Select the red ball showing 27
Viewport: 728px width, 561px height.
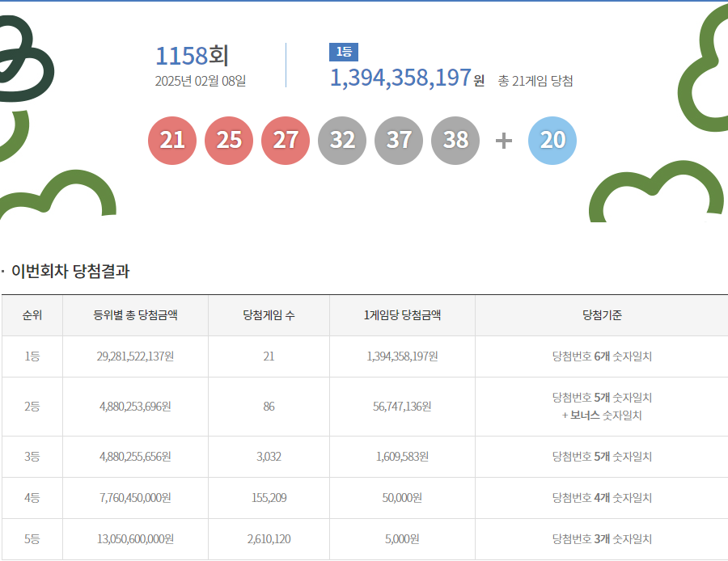[285, 140]
